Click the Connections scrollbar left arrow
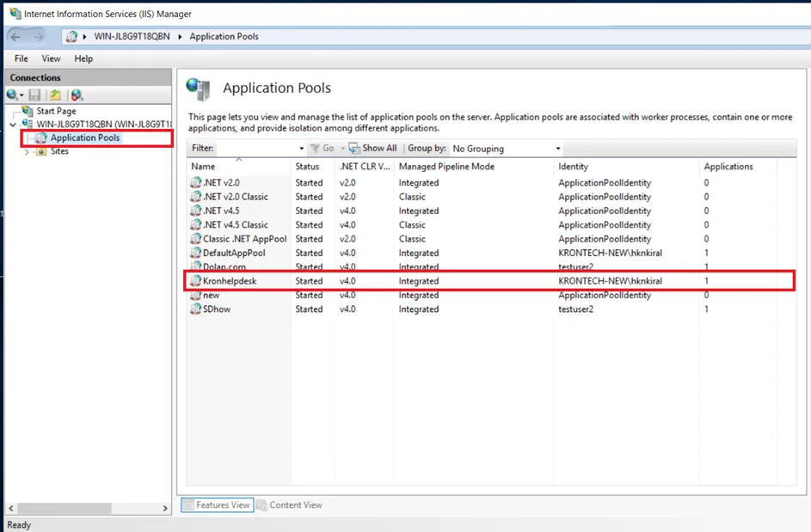This screenshot has width=811, height=532. pyautogui.click(x=11, y=508)
